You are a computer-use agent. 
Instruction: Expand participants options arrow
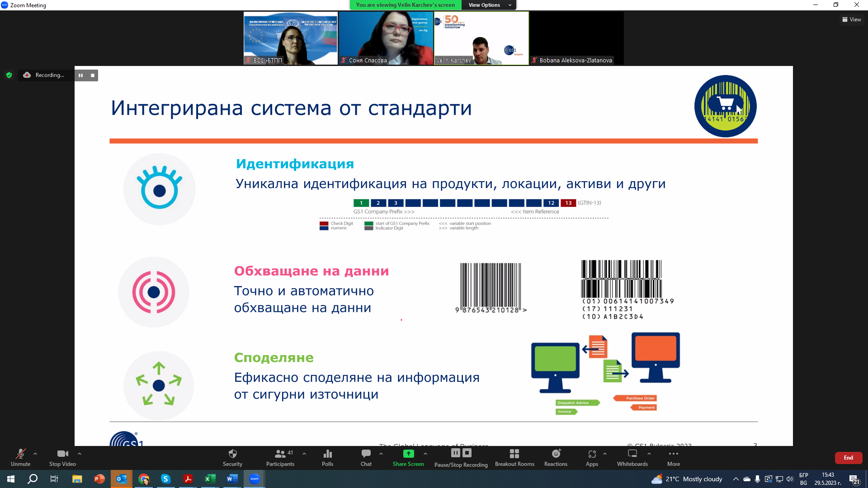pyautogui.click(x=304, y=454)
